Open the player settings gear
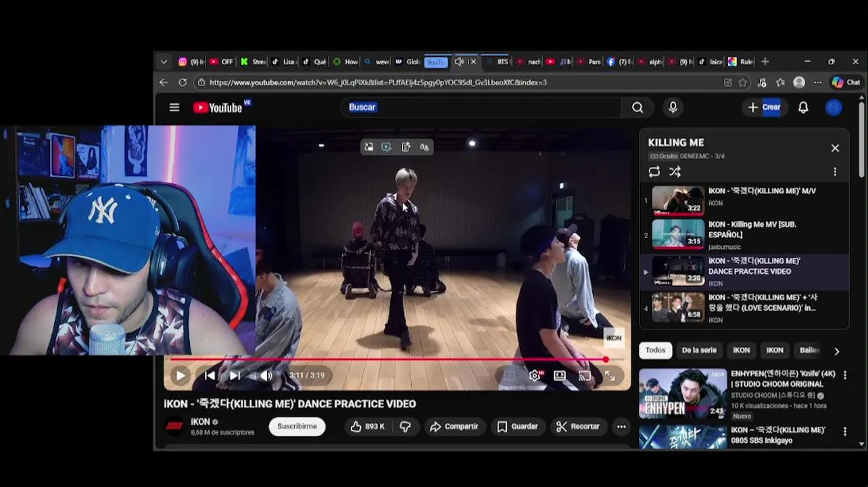 pos(535,375)
